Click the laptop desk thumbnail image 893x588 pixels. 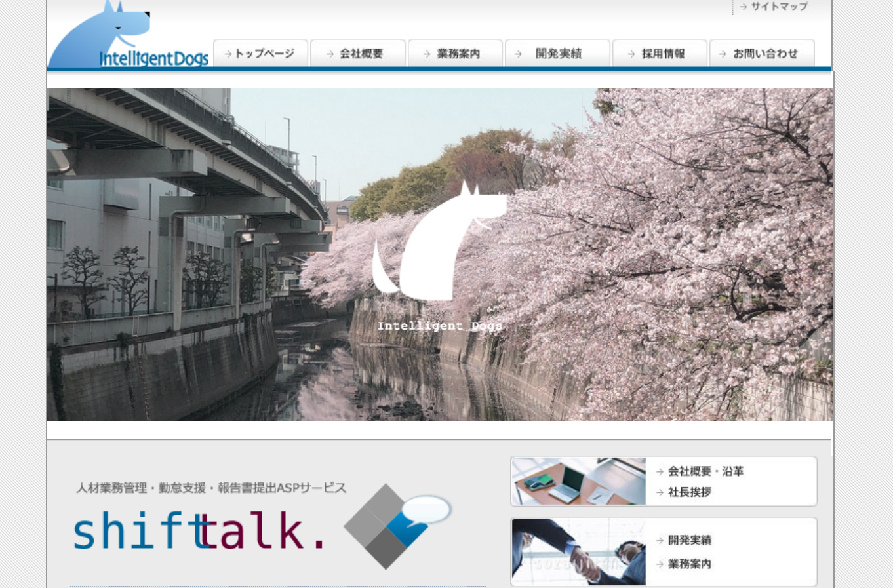point(578,481)
